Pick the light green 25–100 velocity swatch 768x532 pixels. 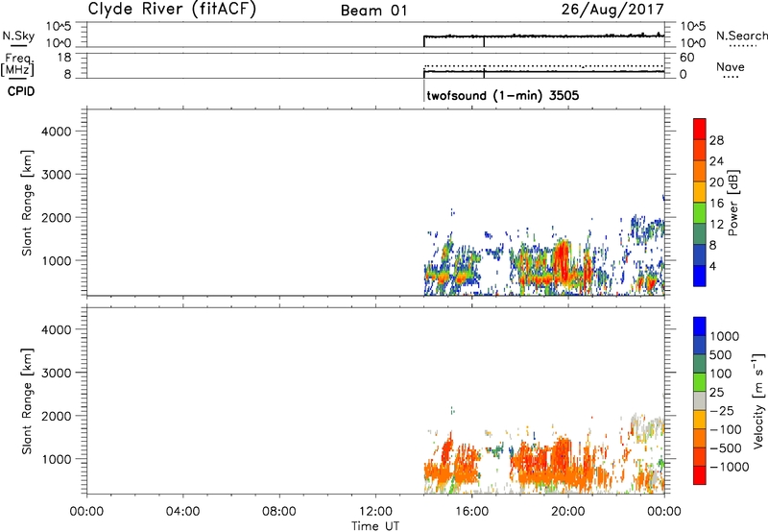(700, 382)
